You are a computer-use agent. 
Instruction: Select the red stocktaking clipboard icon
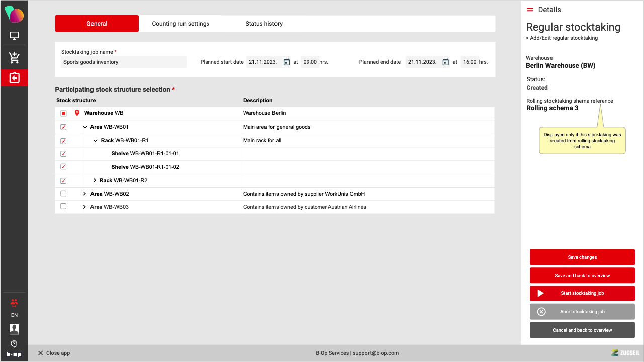click(14, 78)
